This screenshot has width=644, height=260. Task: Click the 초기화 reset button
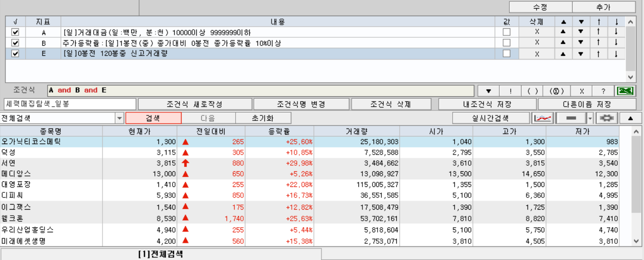(x=262, y=118)
